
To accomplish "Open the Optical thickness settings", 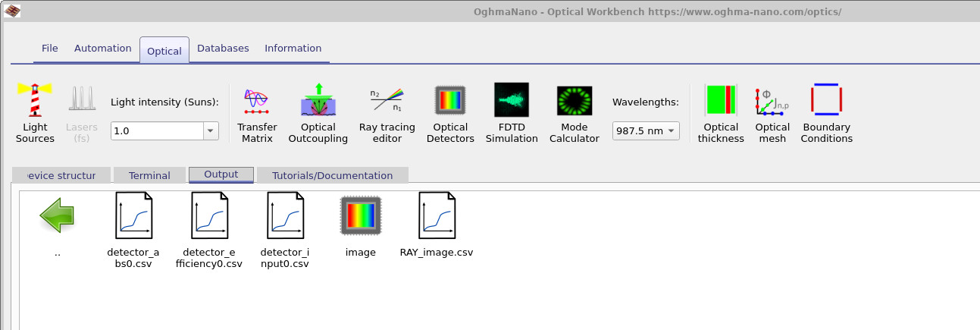I will click(721, 112).
